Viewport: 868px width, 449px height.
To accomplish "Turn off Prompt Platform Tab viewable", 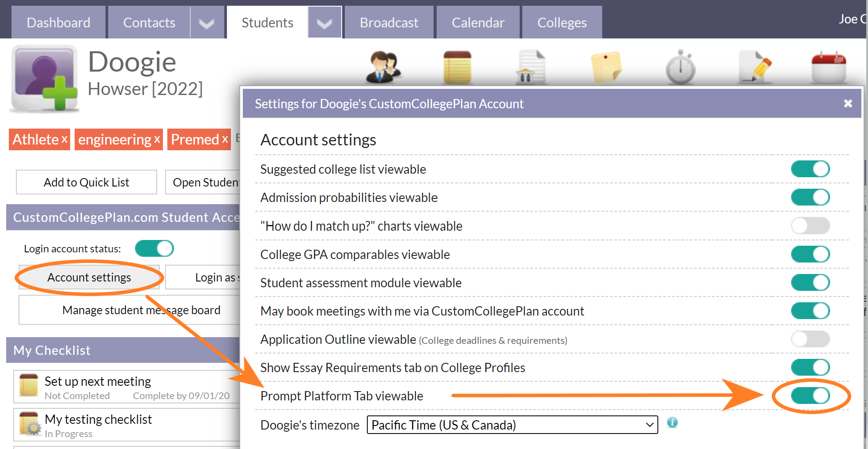I will (810, 396).
